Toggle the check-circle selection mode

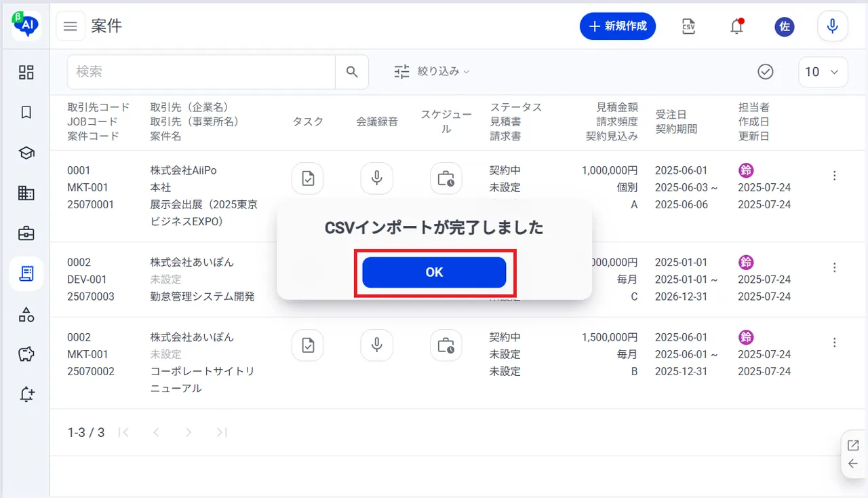pos(766,72)
